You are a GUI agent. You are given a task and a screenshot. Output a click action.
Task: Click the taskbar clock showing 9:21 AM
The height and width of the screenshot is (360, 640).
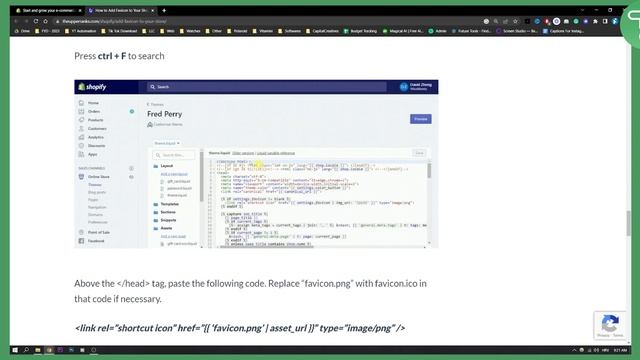pyautogui.click(x=620, y=350)
